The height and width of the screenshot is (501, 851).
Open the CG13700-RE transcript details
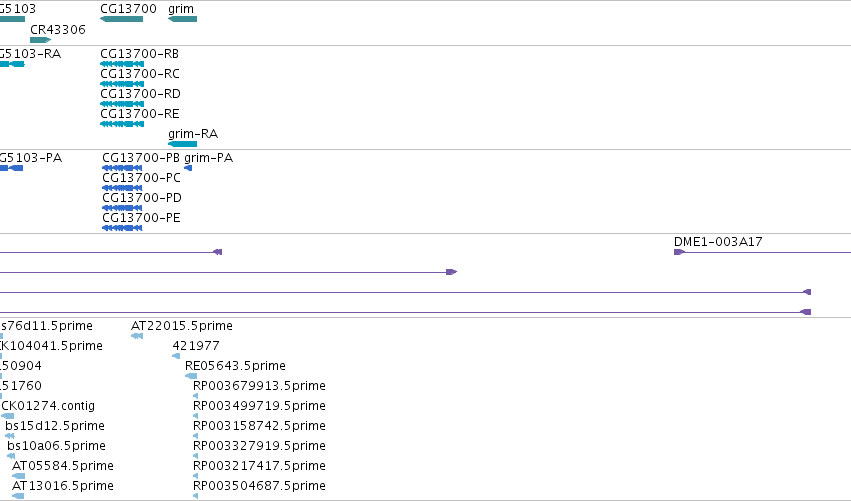click(x=122, y=124)
